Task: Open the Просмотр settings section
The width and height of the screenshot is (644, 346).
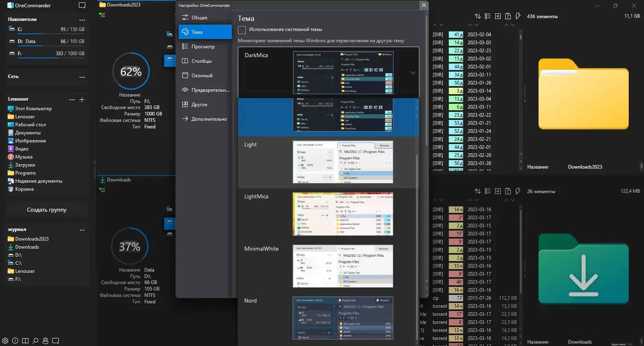Action: click(205, 47)
